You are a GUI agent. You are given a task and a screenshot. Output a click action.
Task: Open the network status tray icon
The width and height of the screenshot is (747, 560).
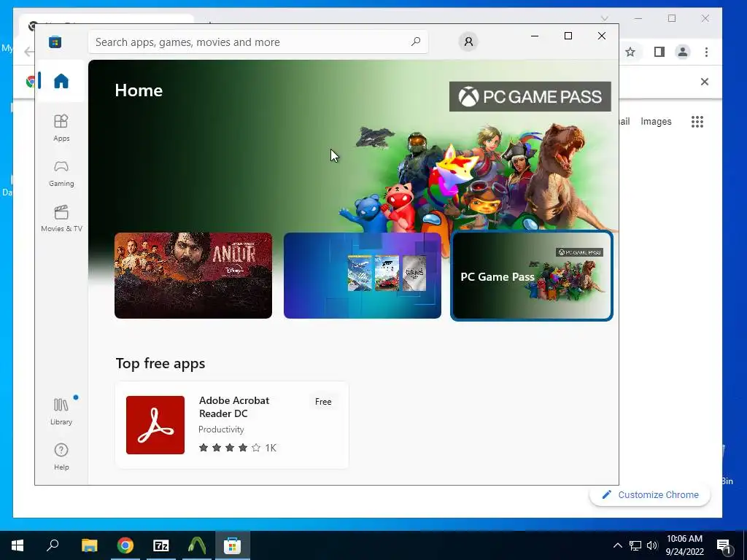(635, 545)
